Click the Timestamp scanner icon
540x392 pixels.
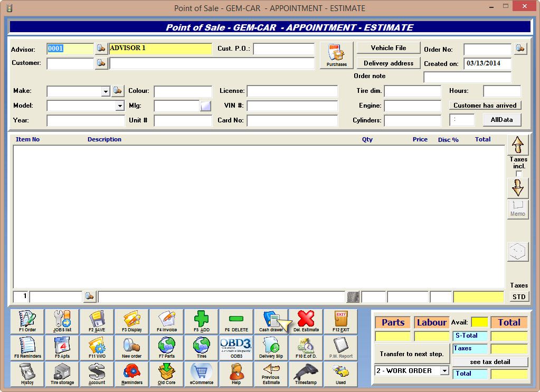306,374
